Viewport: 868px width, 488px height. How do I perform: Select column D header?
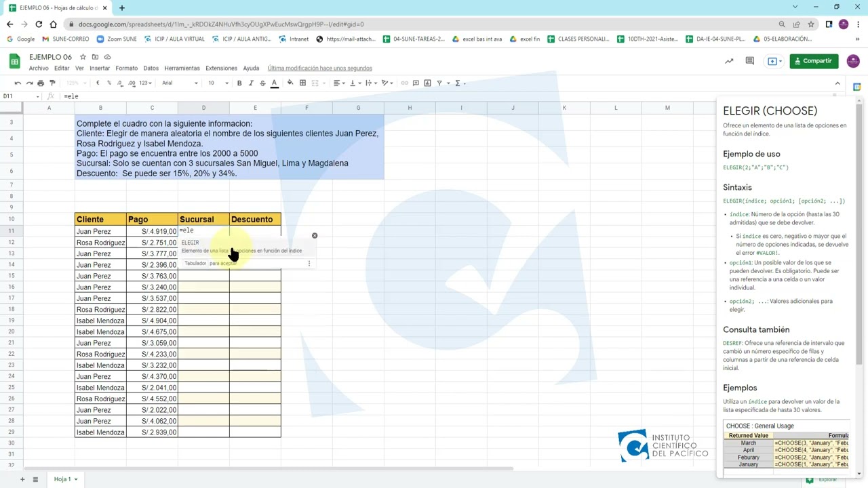pos(203,108)
